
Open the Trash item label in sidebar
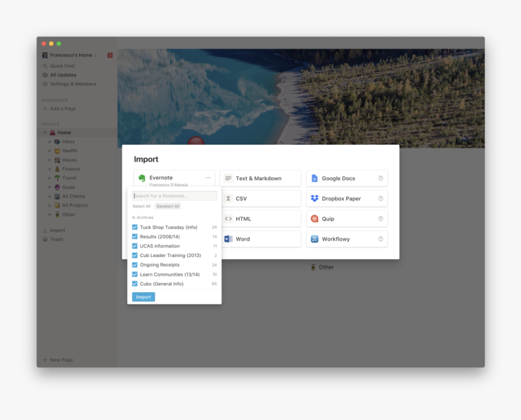click(x=56, y=239)
